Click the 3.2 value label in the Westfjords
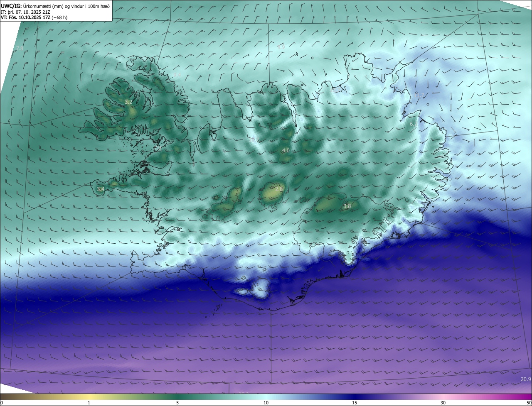This screenshot has width=532, height=406. 128,102
